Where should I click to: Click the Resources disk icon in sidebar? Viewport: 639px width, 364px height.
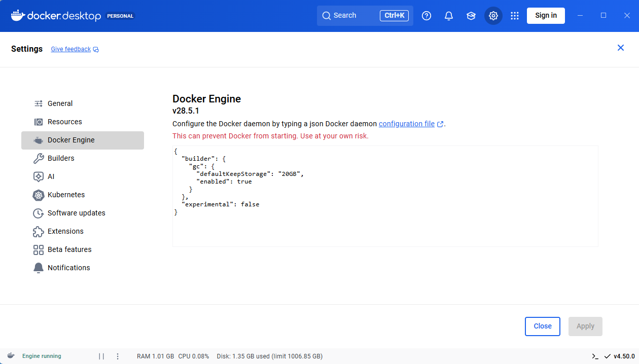pos(39,122)
